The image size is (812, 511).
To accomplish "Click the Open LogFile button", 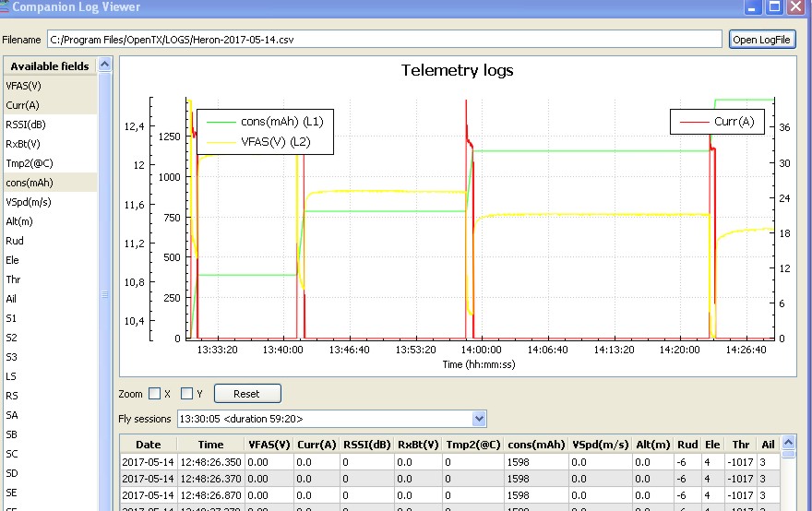I will [x=761, y=40].
